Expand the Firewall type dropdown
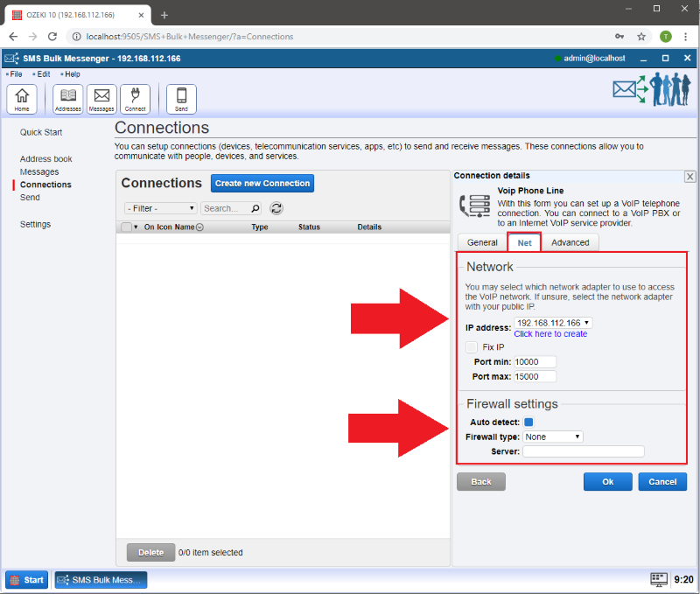700x594 pixels. click(553, 437)
